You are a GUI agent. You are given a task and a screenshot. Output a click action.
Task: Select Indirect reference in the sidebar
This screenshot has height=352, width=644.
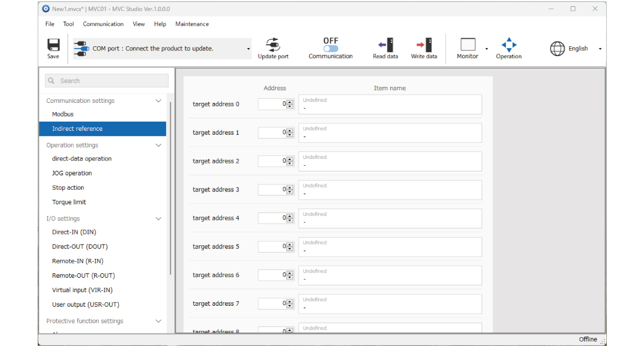(103, 129)
